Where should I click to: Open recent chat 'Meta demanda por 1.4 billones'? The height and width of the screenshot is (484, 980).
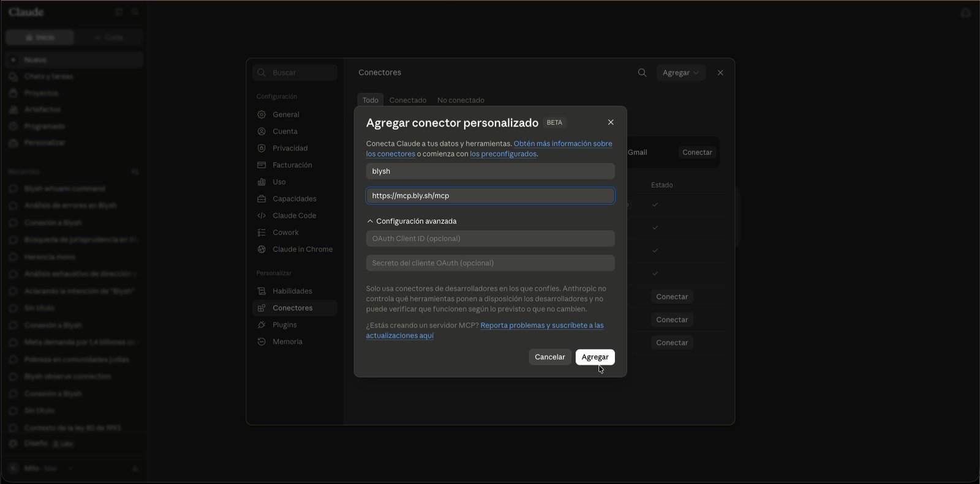75,343
